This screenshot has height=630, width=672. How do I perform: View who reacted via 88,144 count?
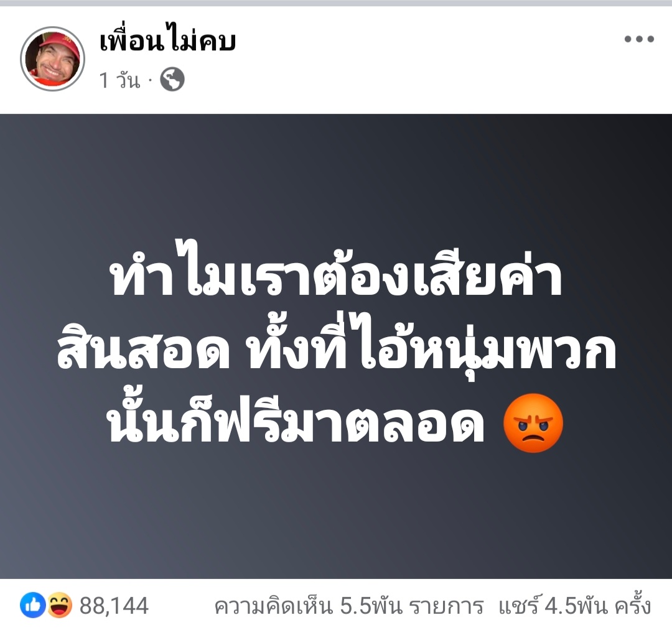click(x=114, y=606)
